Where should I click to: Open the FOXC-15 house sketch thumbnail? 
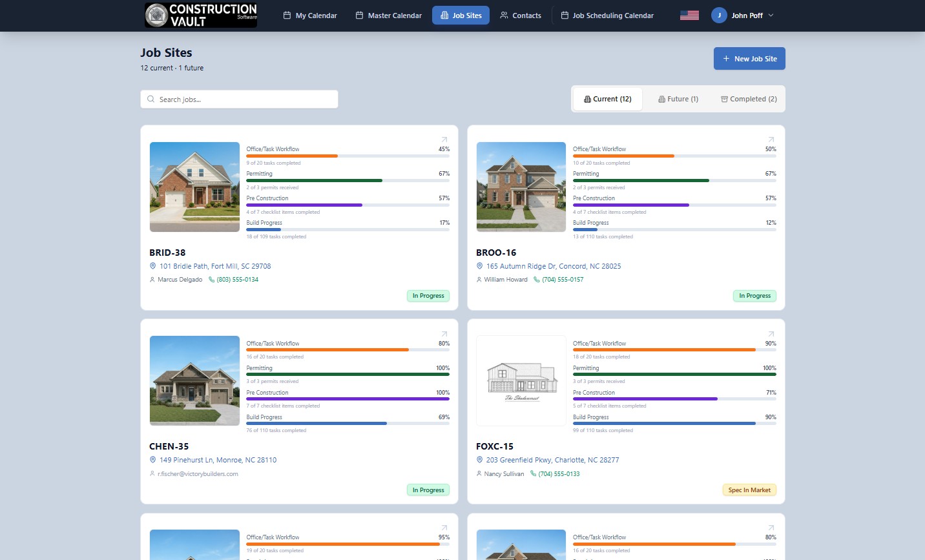[x=521, y=380]
